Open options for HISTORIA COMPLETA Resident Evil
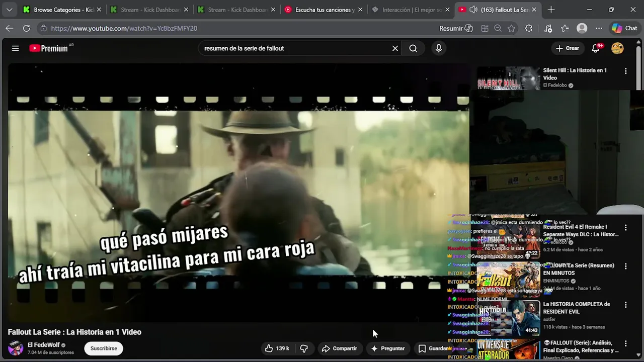The image size is (644, 362). [x=625, y=305]
